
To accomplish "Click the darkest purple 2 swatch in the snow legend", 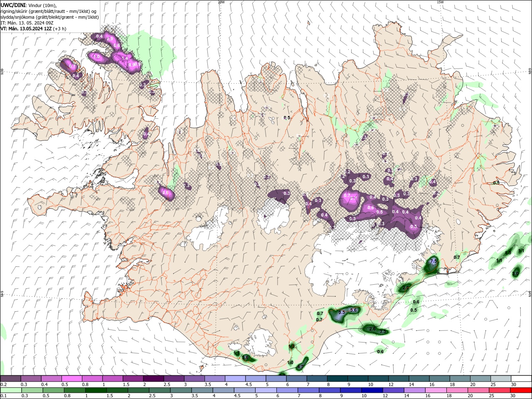I will coord(153,379).
